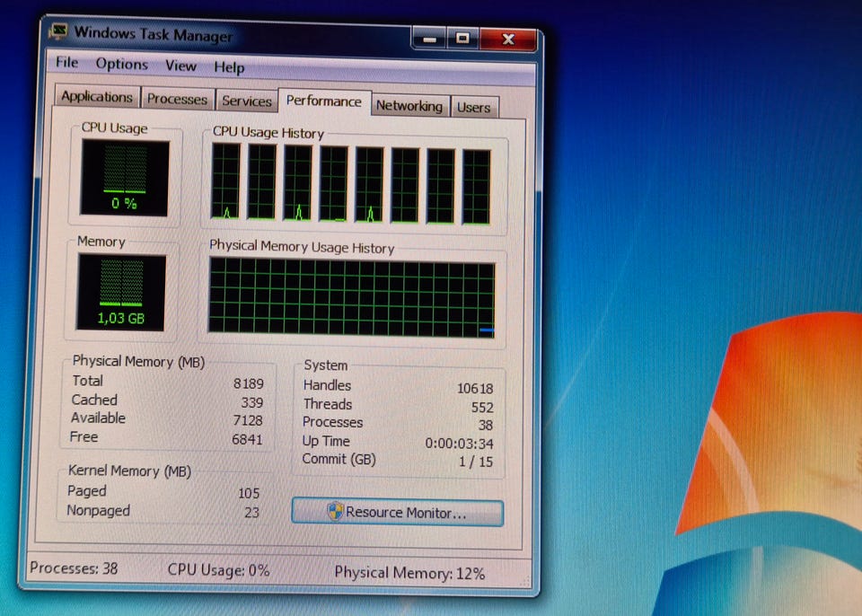Switch to the Users tab

pos(473,107)
